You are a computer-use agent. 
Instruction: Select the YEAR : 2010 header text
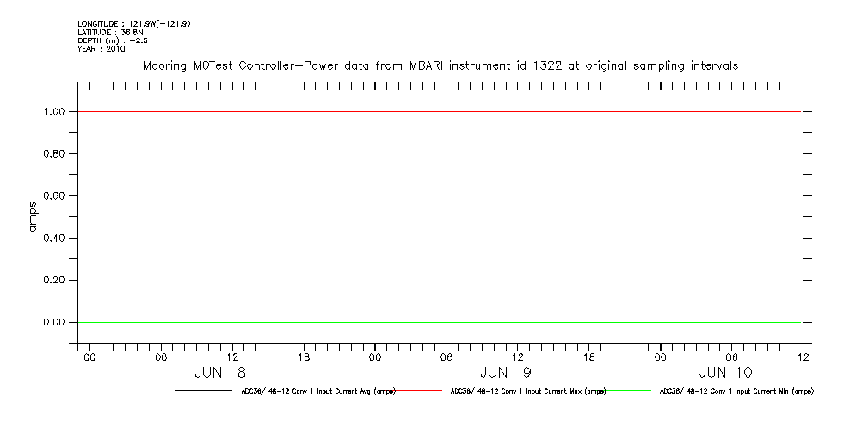[x=101, y=49]
